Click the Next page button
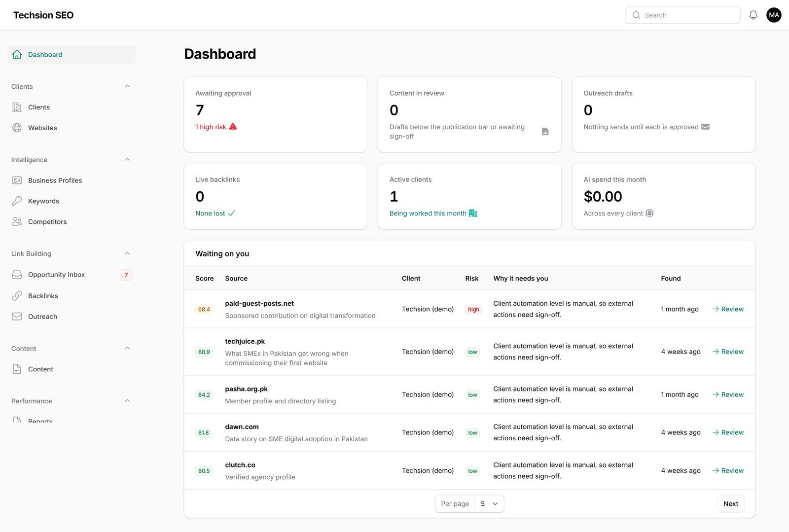Viewport: 789px width, 532px height. click(731, 504)
